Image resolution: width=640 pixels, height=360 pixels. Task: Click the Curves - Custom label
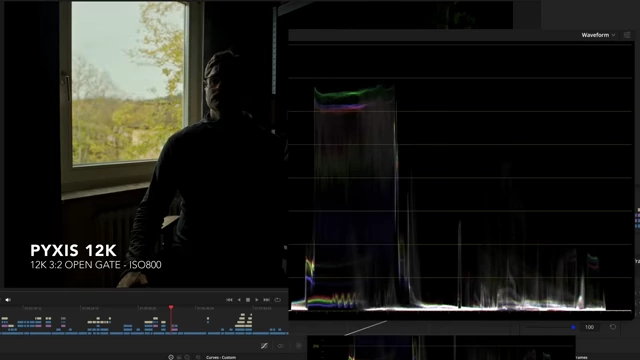click(221, 358)
